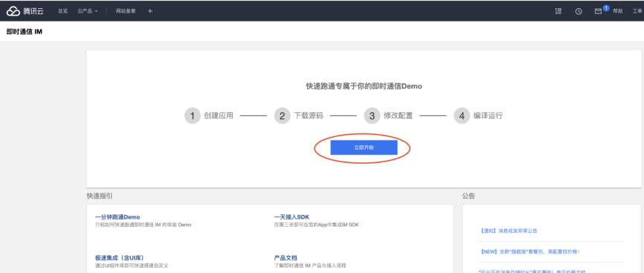Open the 总览 overview page
644x273 pixels.
(x=63, y=11)
